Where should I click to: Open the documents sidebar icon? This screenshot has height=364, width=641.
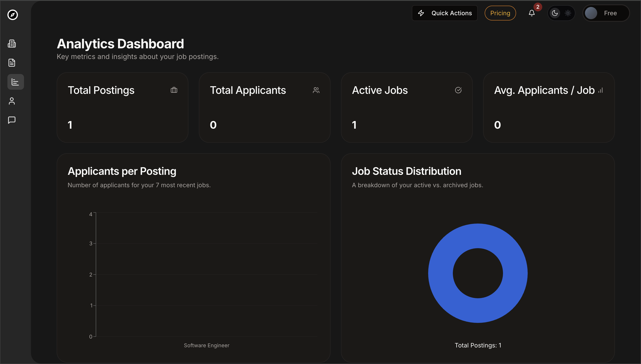point(12,63)
